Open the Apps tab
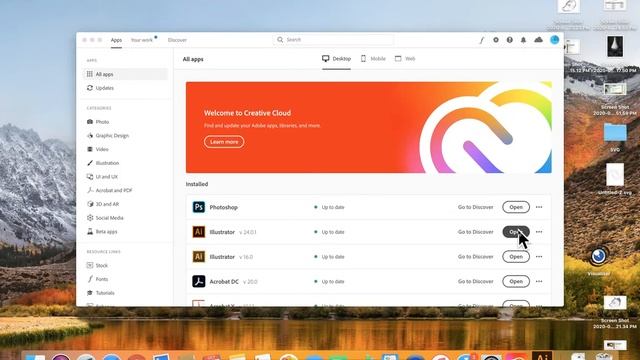Viewport: 640px width, 360px height. (116, 40)
